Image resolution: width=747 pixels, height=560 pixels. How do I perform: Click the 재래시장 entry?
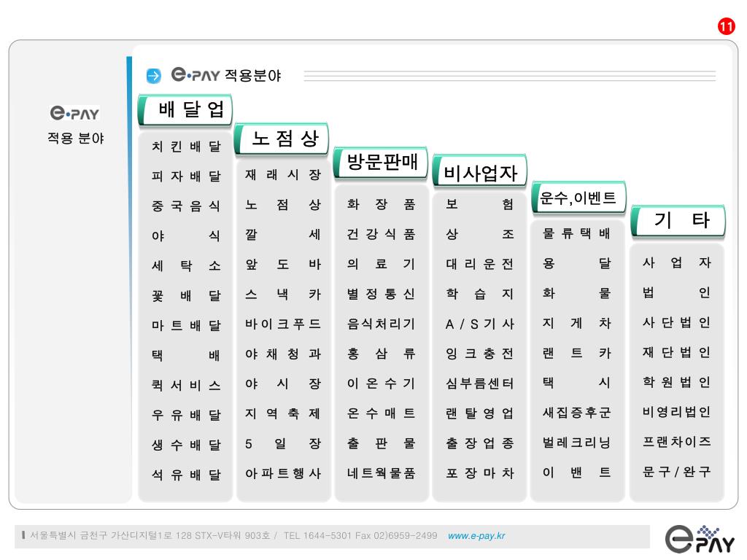pos(283,175)
